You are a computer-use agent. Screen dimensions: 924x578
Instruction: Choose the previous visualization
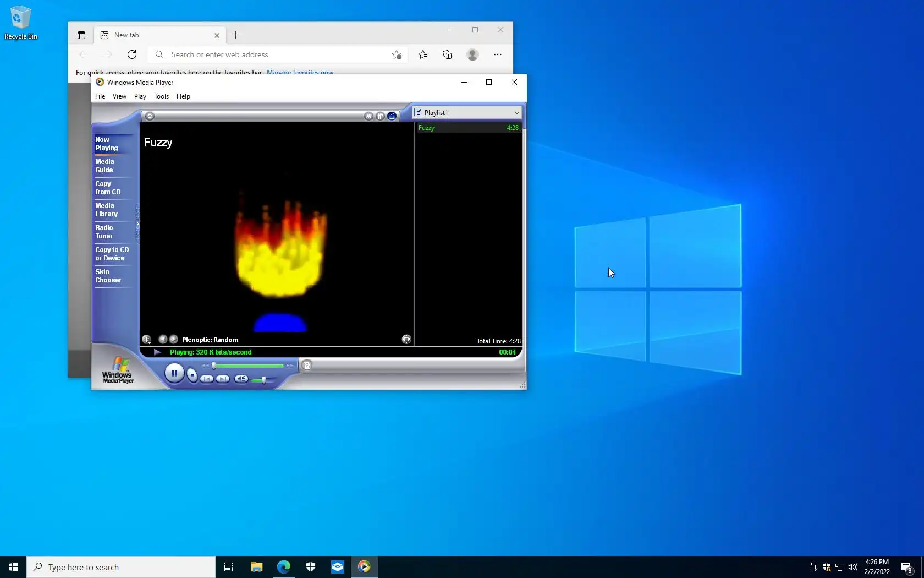(x=163, y=339)
